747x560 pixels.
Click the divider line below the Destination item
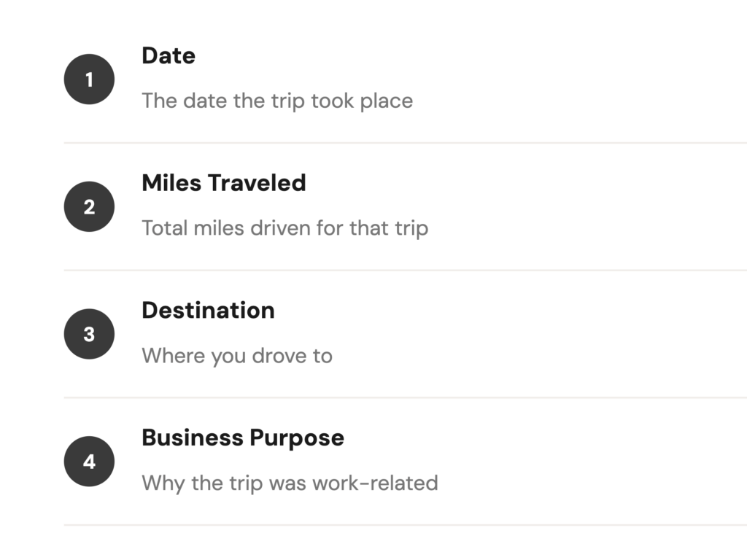tap(405, 398)
